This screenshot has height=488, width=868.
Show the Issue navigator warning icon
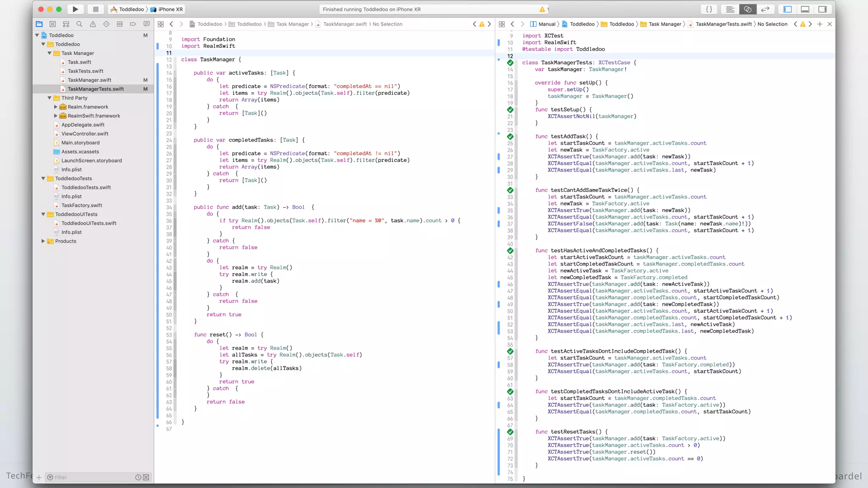pyautogui.click(x=93, y=24)
